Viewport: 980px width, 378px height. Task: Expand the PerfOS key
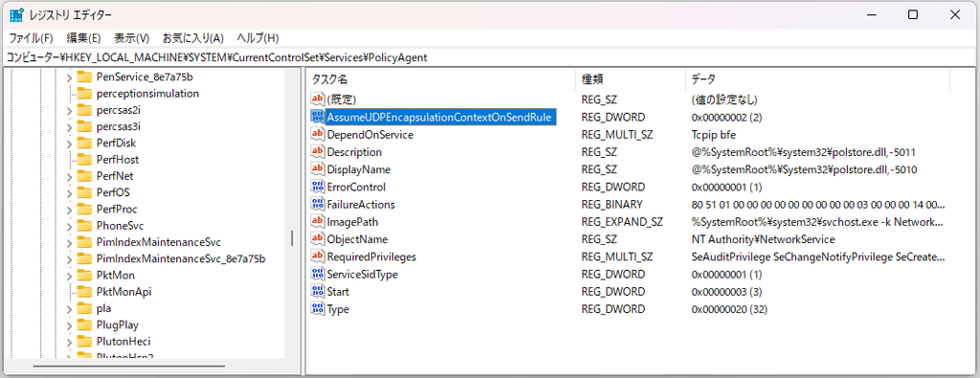[69, 192]
